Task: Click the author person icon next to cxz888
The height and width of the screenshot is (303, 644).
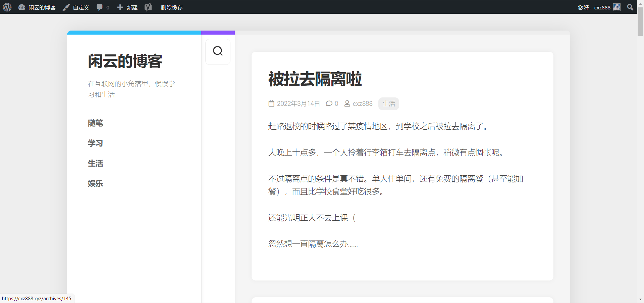Action: (347, 103)
